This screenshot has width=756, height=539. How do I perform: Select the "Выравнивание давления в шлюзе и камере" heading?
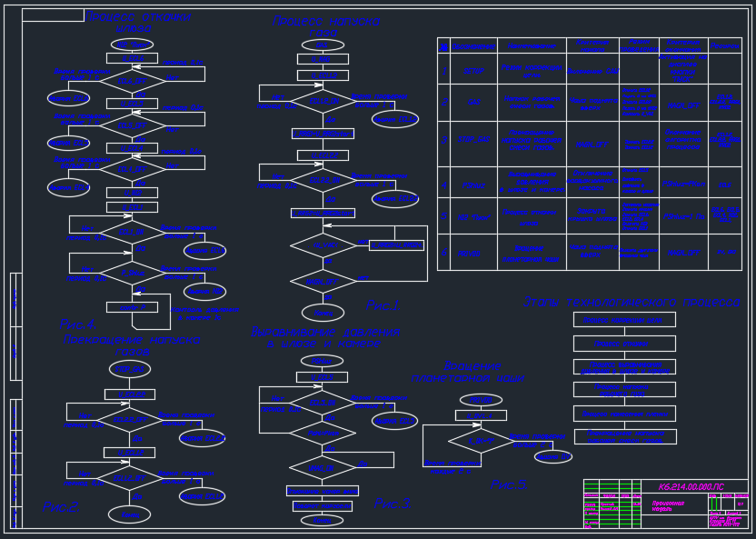click(325, 338)
